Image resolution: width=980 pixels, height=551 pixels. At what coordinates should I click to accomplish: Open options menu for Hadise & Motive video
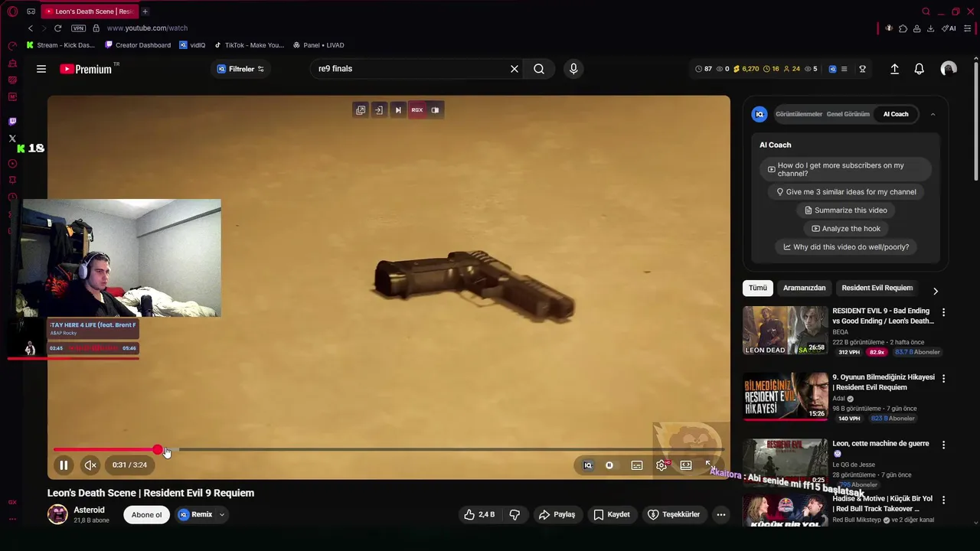tap(943, 500)
